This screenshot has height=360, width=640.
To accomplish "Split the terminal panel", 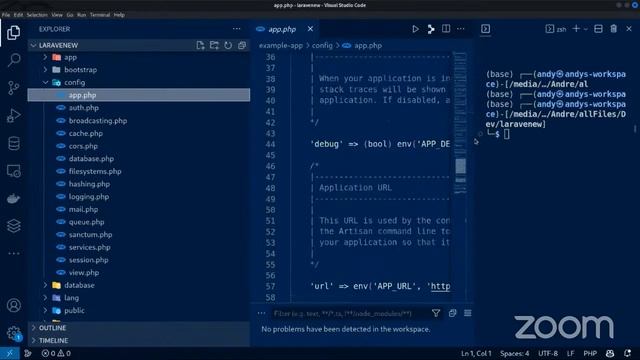I will (598, 29).
